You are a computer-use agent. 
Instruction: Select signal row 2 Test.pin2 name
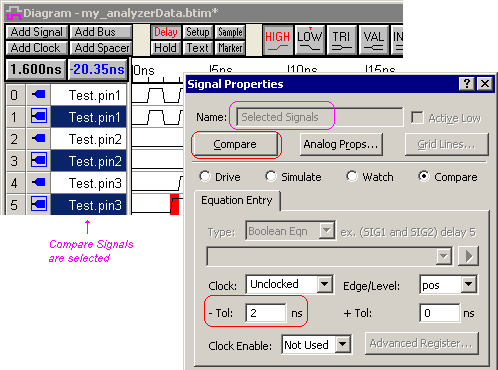tap(89, 139)
